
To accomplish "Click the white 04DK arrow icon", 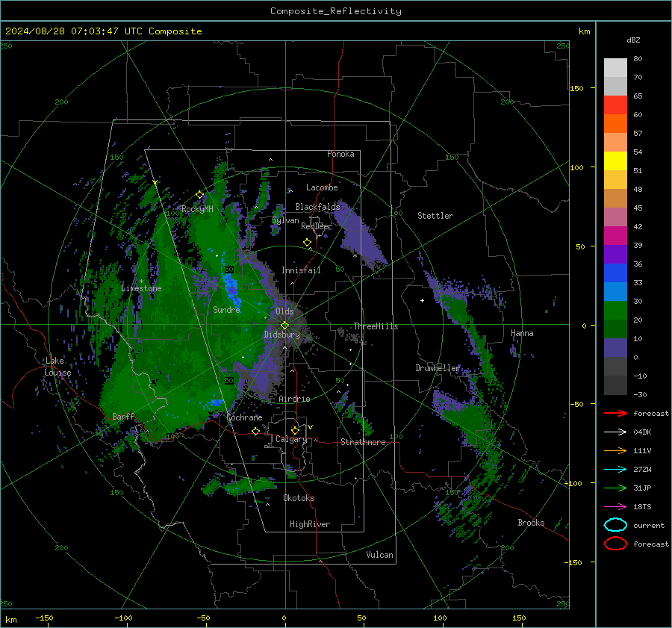I will click(615, 432).
